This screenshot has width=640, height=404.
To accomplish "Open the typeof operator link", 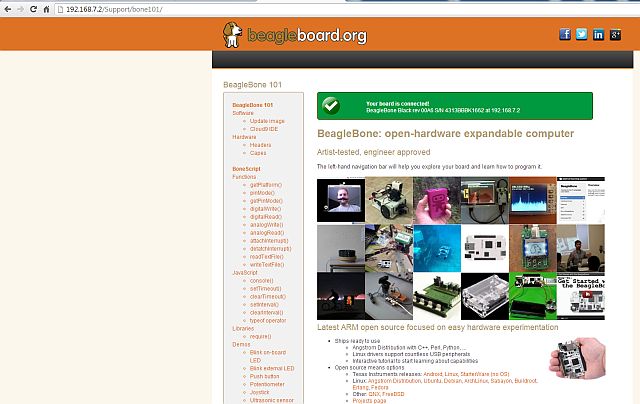I will point(268,321).
